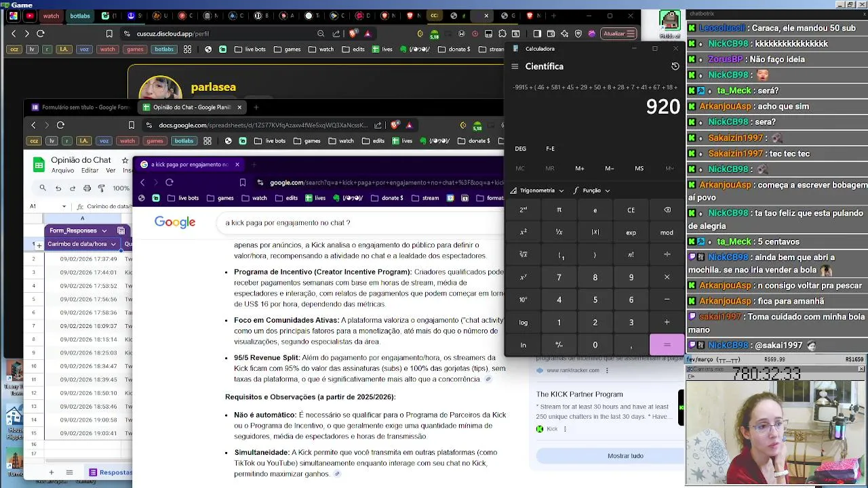Click the Google logo on search page

click(x=175, y=222)
